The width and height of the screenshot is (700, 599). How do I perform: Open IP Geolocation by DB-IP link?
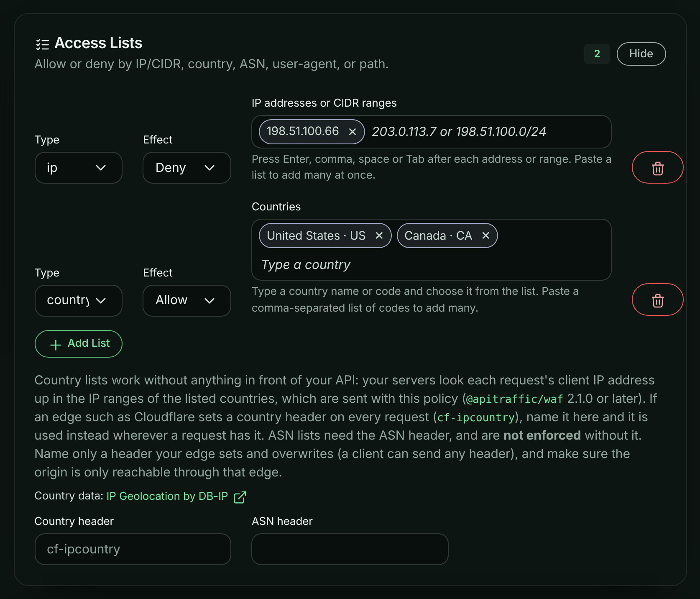click(x=167, y=496)
